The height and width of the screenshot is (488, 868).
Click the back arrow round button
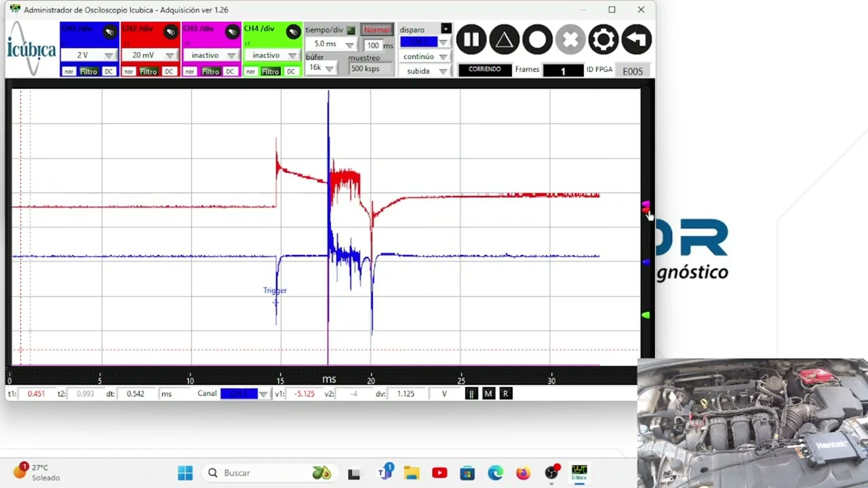637,40
